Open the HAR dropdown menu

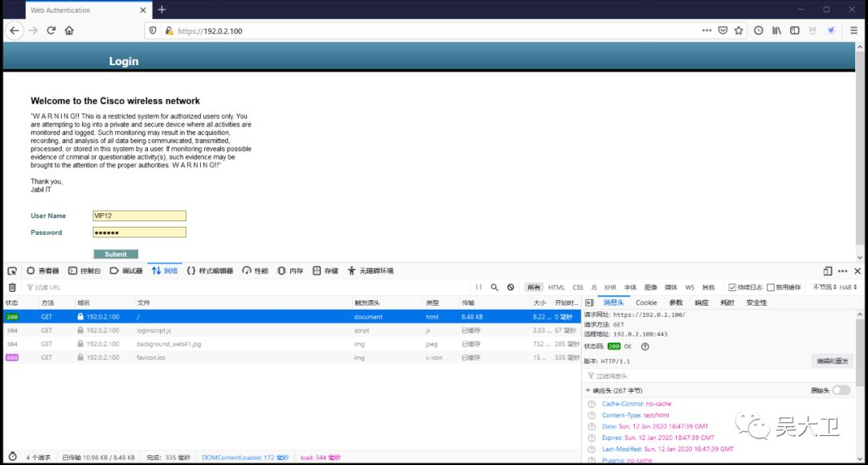(848, 287)
